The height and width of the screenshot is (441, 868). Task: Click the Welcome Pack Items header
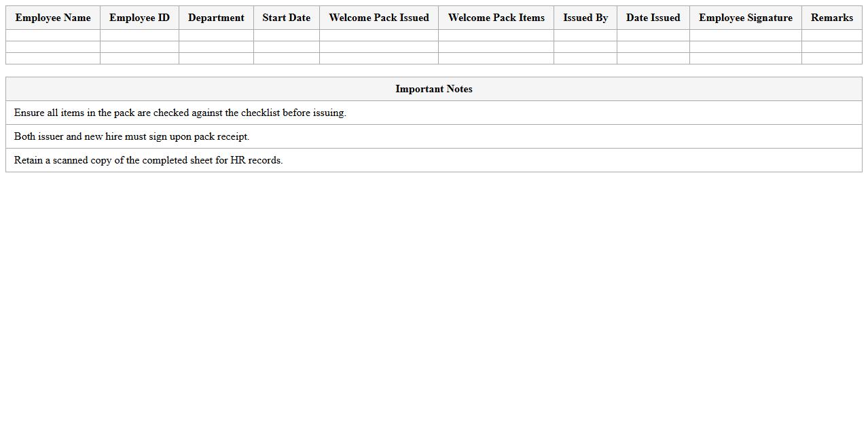(496, 18)
